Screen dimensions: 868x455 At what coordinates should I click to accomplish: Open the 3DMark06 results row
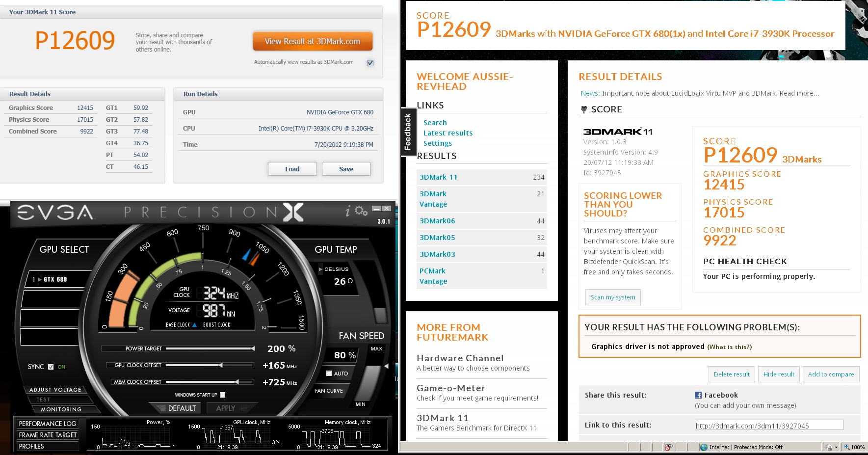481,221
